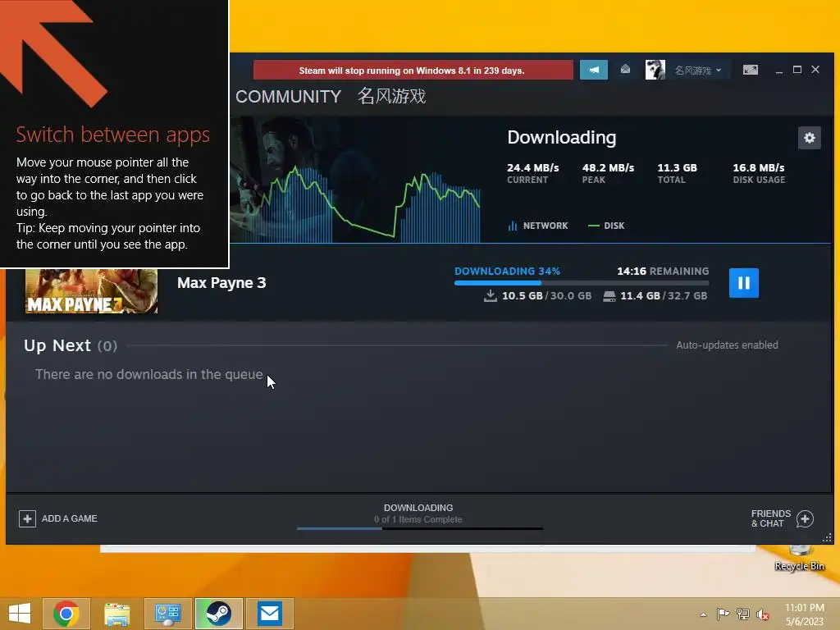Maximize the Steam window

point(797,70)
